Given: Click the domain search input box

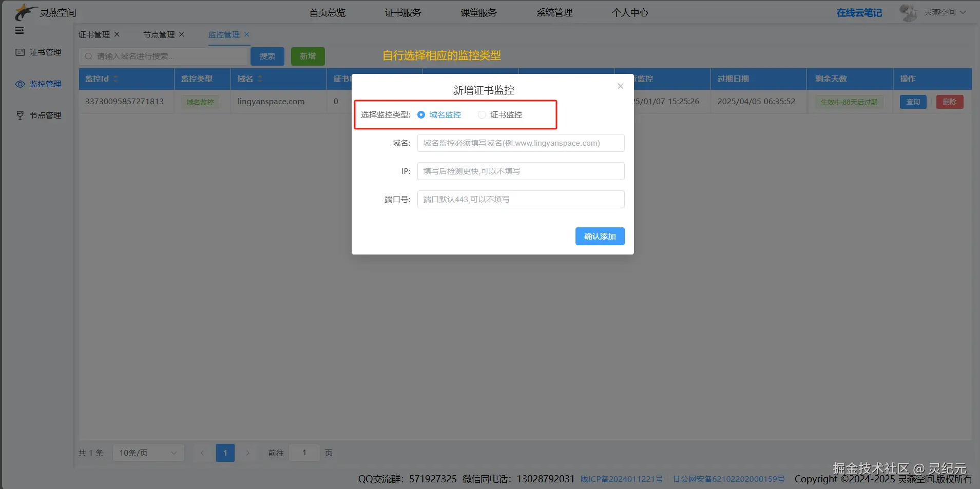Looking at the screenshot, I should 163,56.
